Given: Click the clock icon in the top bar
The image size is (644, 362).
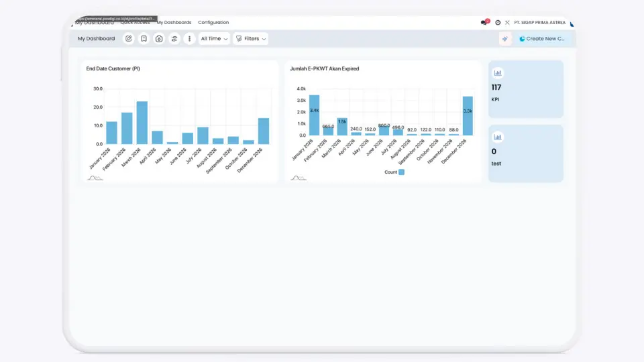Looking at the screenshot, I should (x=498, y=22).
